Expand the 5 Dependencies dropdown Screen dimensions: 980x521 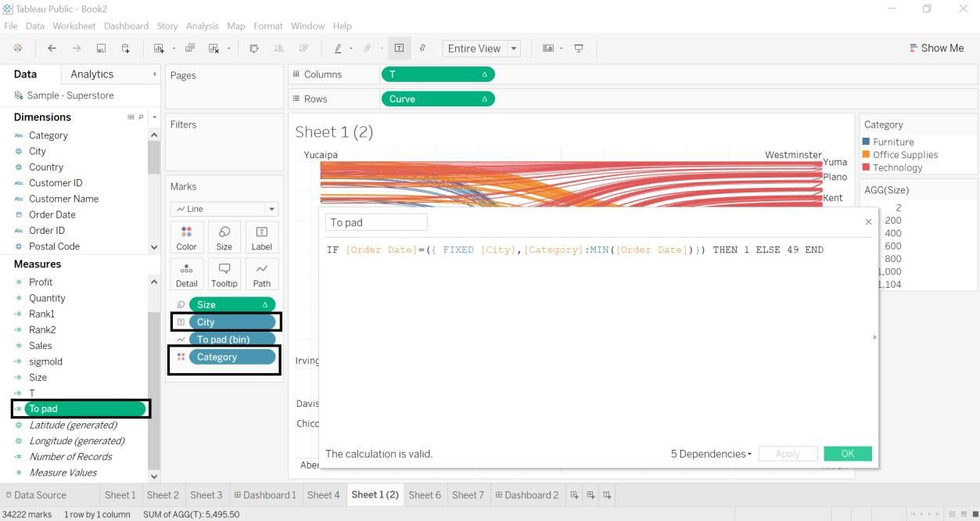pyautogui.click(x=711, y=454)
